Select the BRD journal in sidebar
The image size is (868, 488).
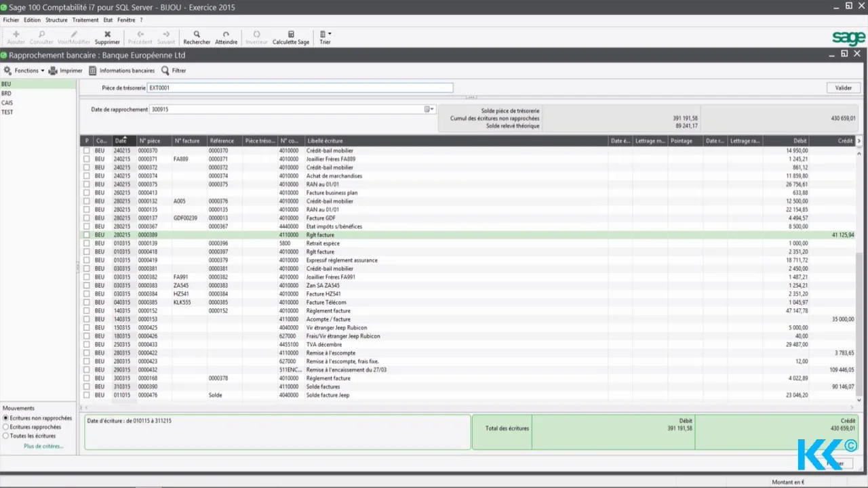click(x=38, y=94)
